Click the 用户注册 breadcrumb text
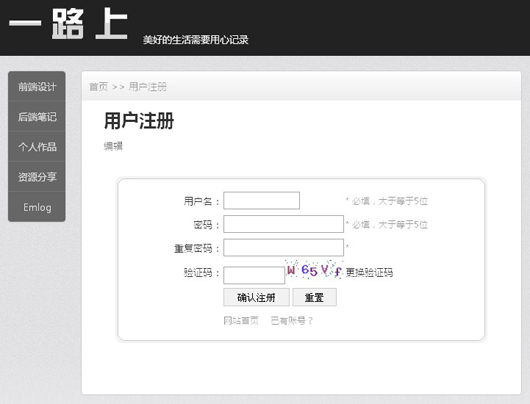The width and height of the screenshot is (530, 404). coord(147,87)
